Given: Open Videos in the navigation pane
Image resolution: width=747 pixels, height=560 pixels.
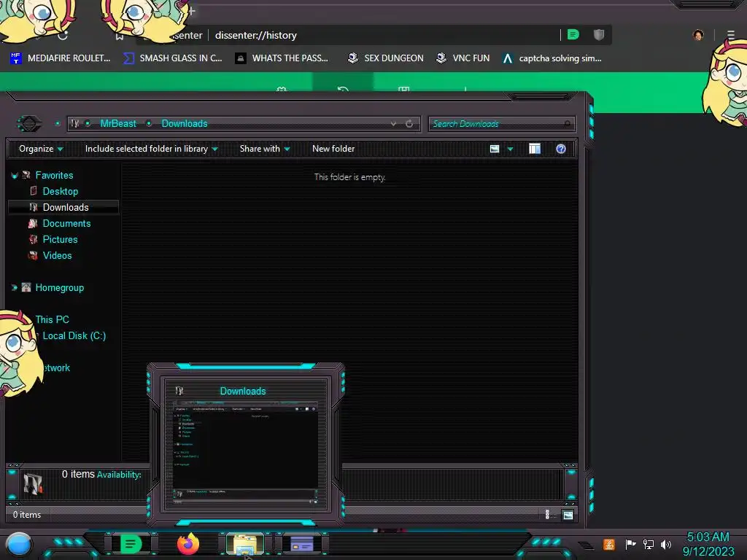Looking at the screenshot, I should [x=57, y=256].
